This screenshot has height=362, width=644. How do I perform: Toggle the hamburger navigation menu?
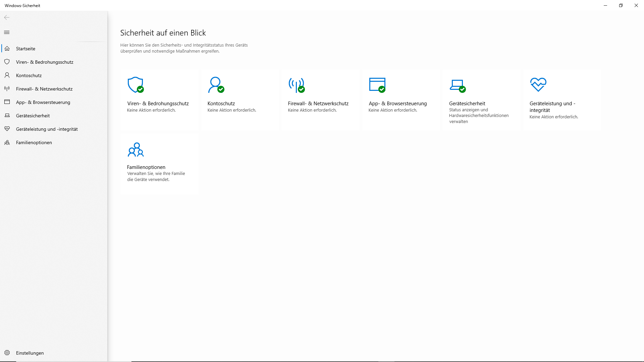pyautogui.click(x=7, y=33)
